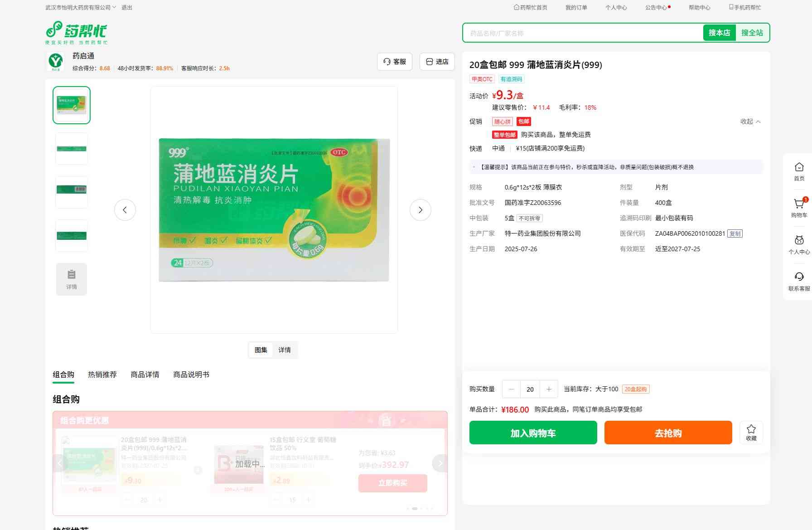Increase purchase quantity with plus button
Viewport: 812px width, 530px height.
[549, 389]
